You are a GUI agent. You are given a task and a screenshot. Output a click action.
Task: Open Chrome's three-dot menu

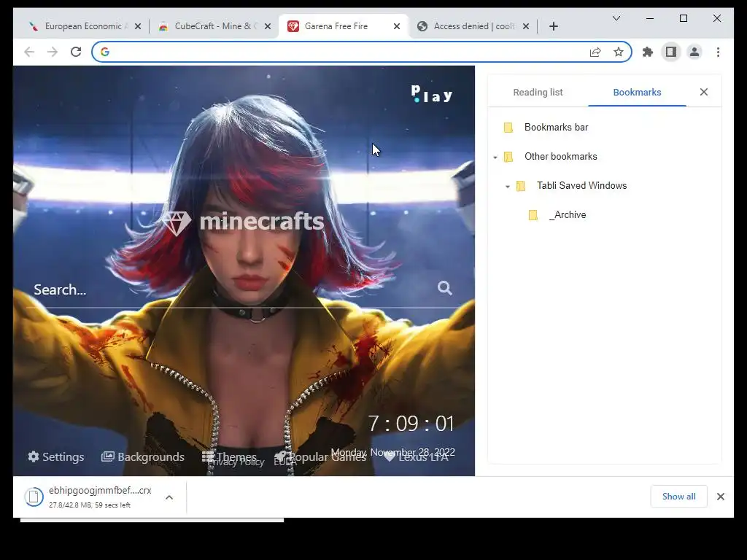[x=718, y=52]
